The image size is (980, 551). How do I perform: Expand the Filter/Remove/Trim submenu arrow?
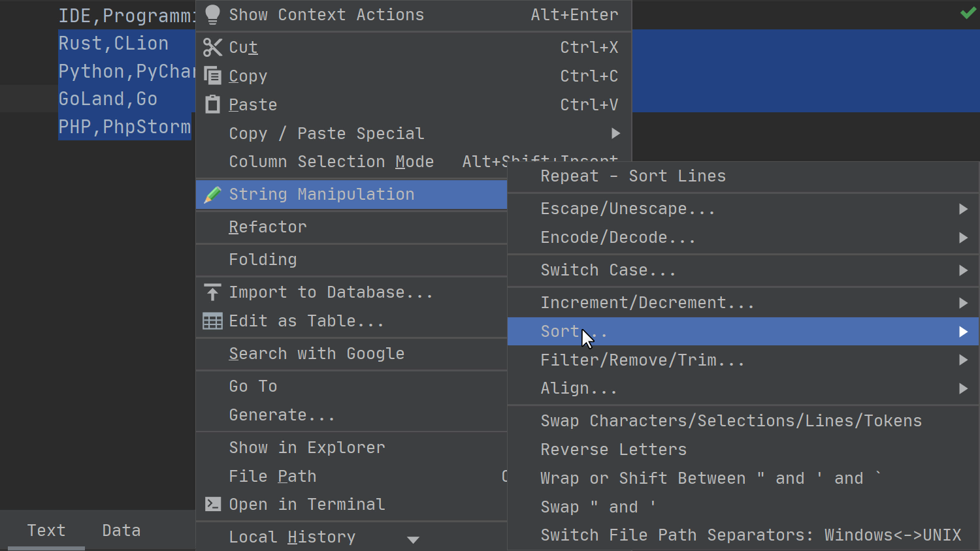(x=962, y=360)
